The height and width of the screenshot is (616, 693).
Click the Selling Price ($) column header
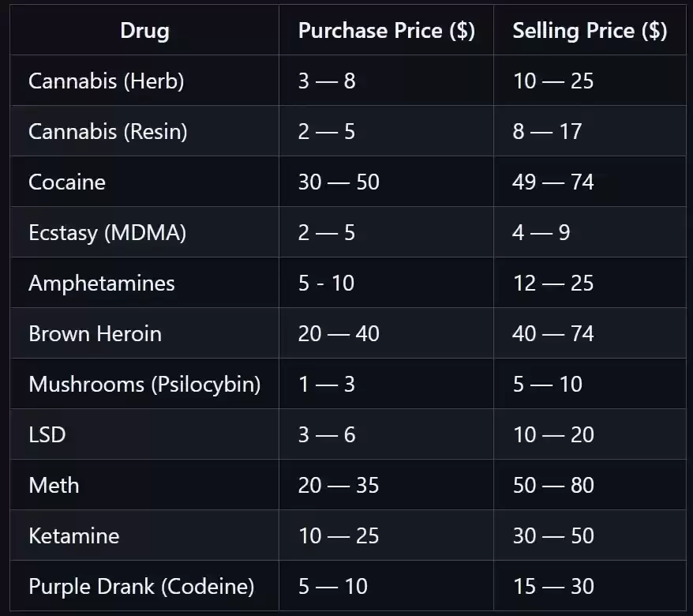point(590,31)
